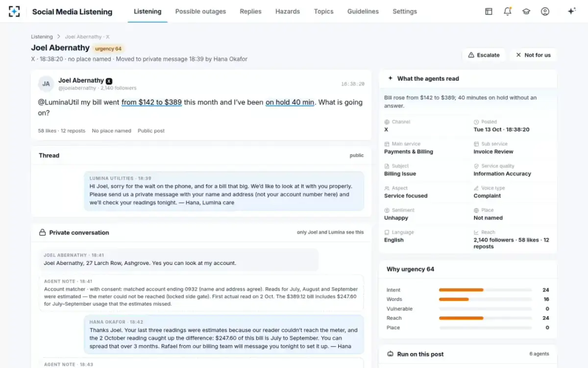The height and width of the screenshot is (368, 588).
Task: Click Hana Okafor's 18:42 reply bubble
Action: pyautogui.click(x=224, y=335)
